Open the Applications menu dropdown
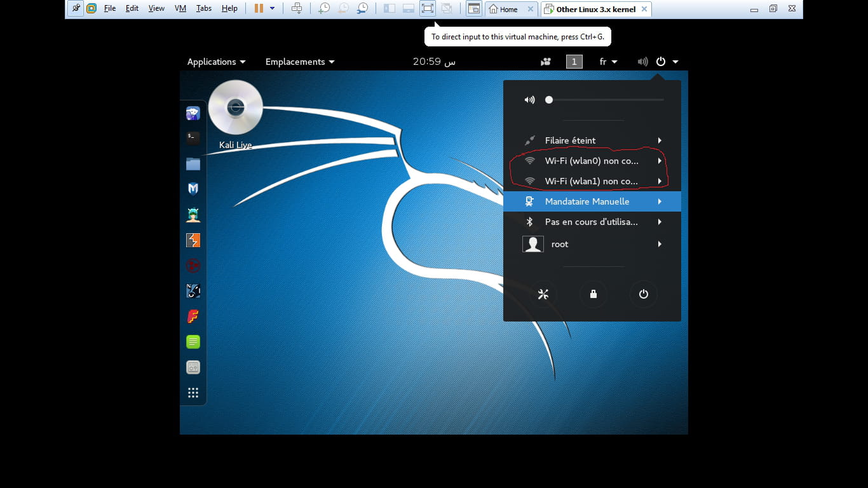Image resolution: width=868 pixels, height=488 pixels. pyautogui.click(x=216, y=62)
